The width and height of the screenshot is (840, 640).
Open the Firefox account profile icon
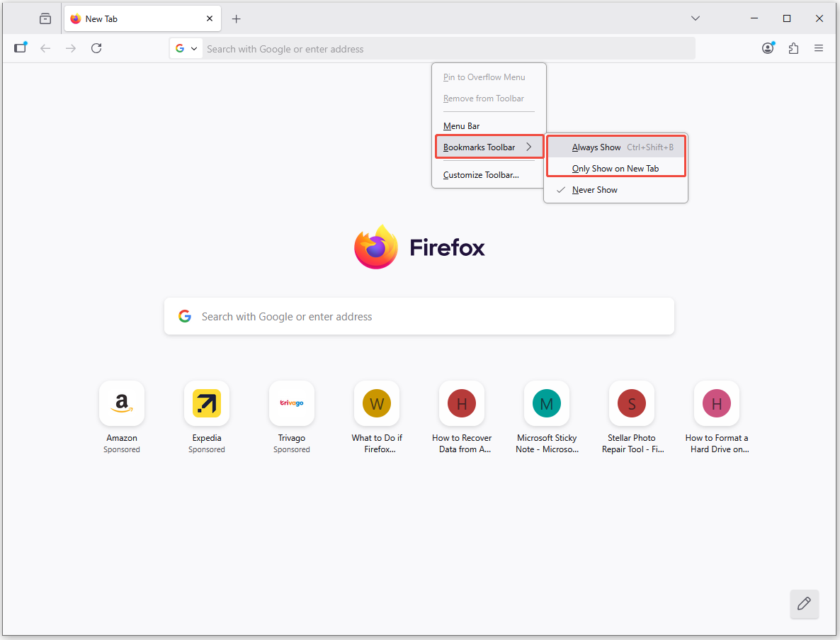point(768,48)
